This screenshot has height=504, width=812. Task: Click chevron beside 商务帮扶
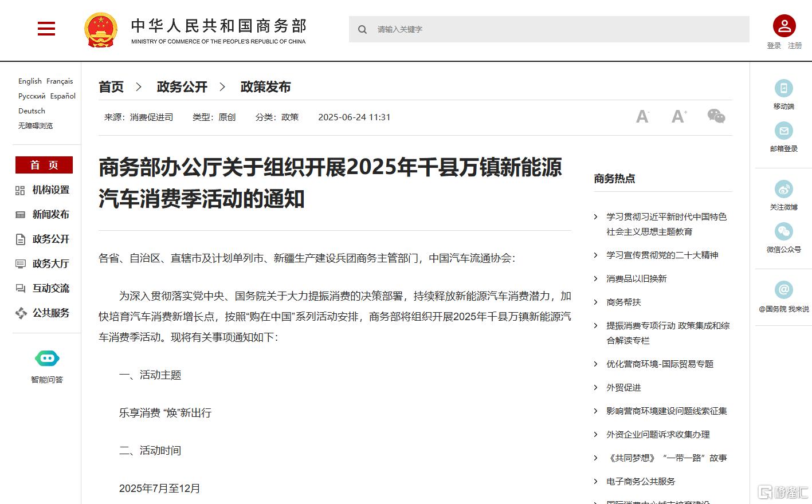click(x=596, y=302)
